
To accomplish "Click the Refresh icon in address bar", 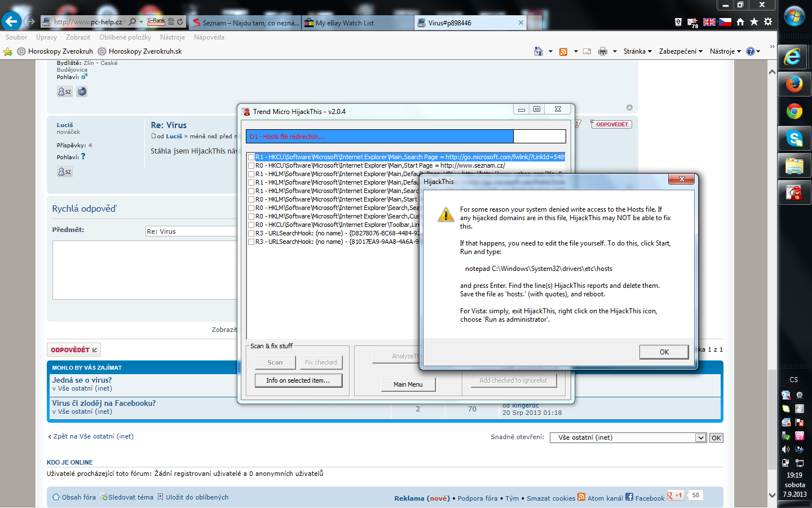I will (180, 22).
